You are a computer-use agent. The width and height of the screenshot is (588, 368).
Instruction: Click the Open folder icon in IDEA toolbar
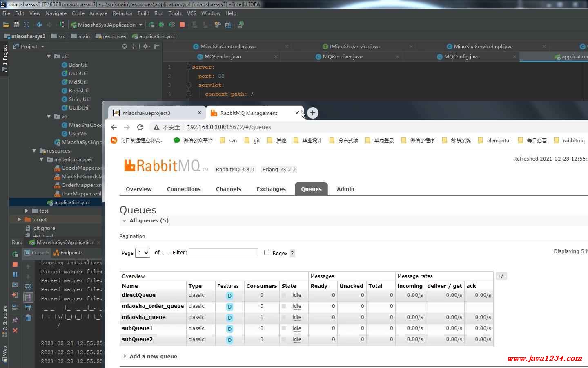pyautogui.click(x=6, y=25)
